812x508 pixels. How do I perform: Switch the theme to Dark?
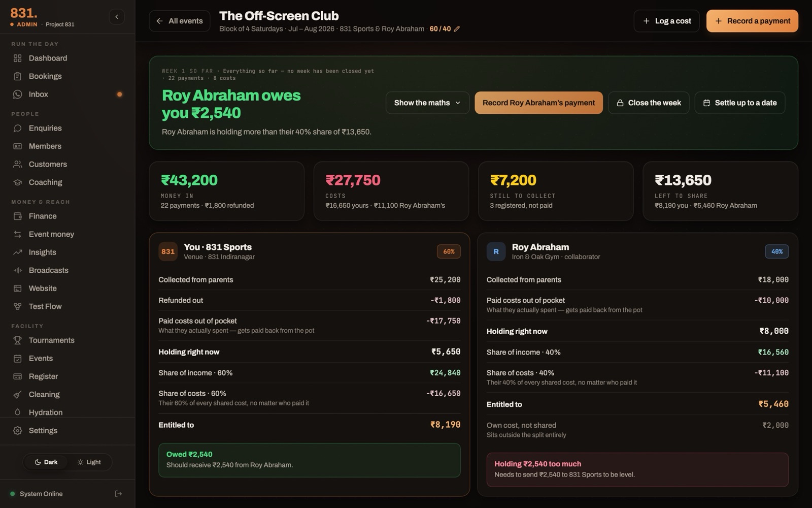[46, 462]
